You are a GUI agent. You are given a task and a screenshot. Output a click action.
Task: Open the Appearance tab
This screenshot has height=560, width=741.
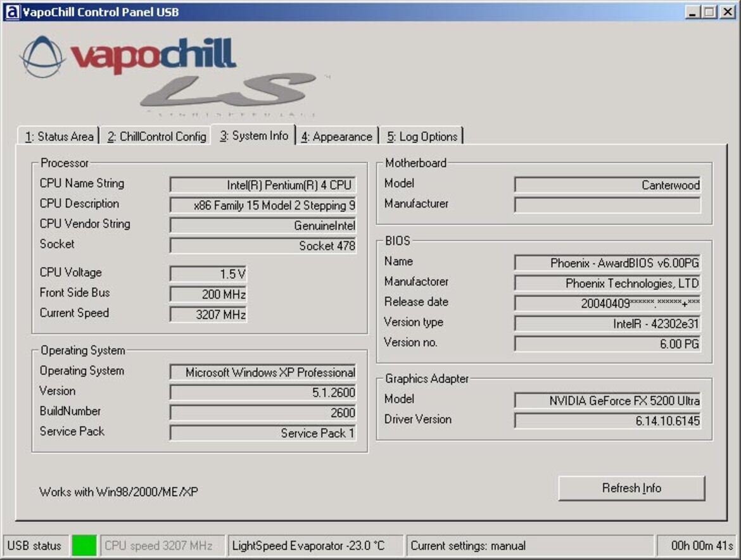click(x=337, y=136)
